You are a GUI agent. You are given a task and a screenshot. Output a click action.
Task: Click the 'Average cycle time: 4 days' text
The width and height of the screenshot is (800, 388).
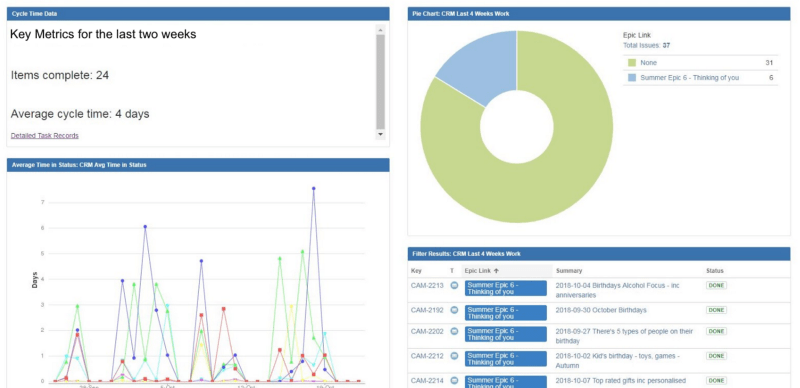(80, 114)
